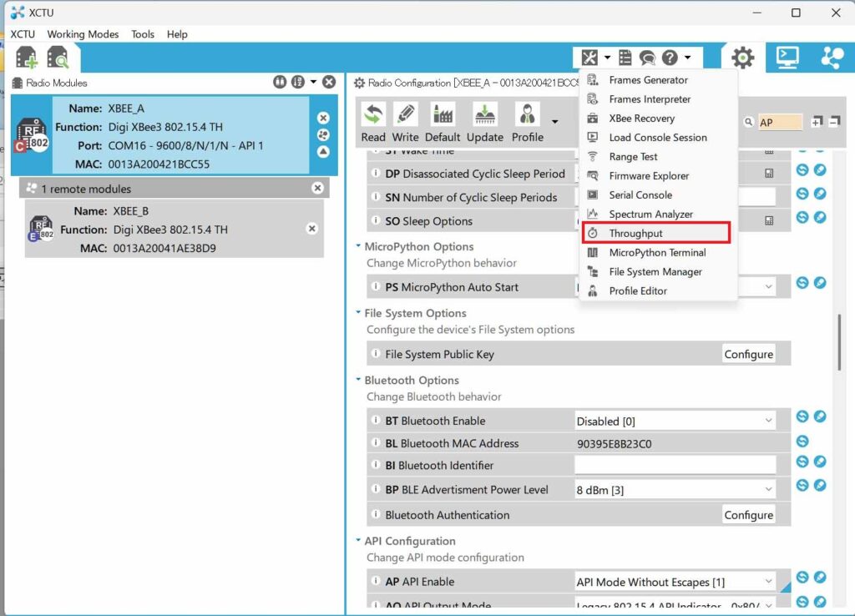Close the '1 remote modules' list
Image resolution: width=855 pixels, height=616 pixels.
(x=317, y=188)
